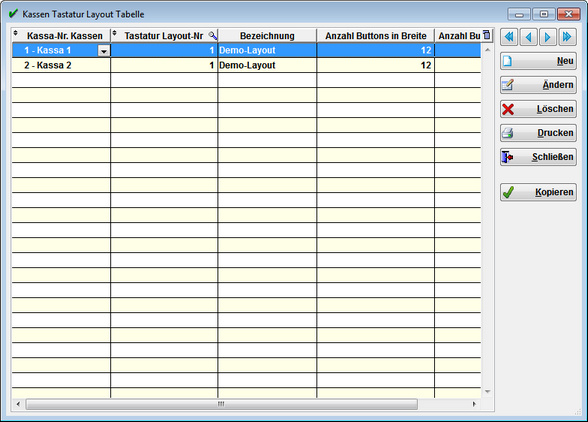
Task: Sort by Bezeichnung column header
Action: coord(267,36)
